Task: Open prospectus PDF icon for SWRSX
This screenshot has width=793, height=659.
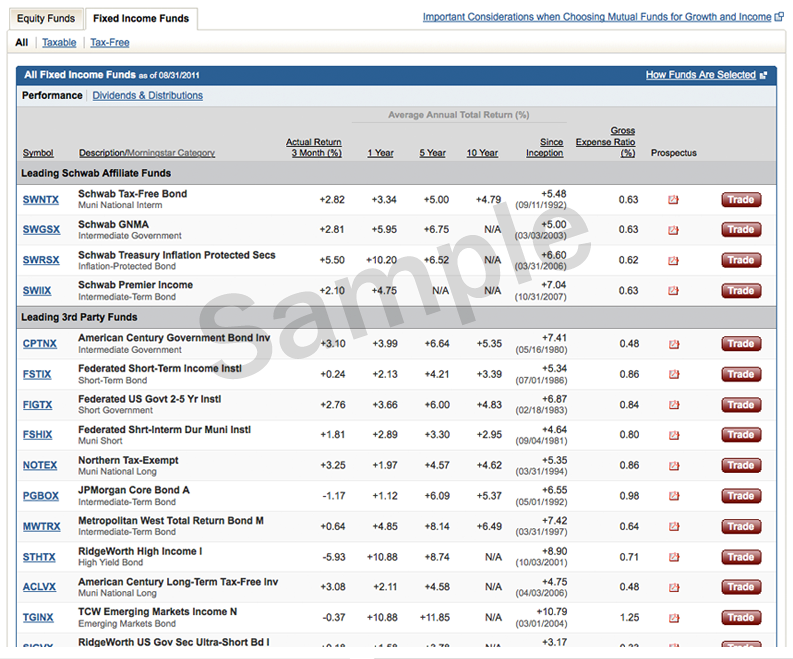Action: 673,260
